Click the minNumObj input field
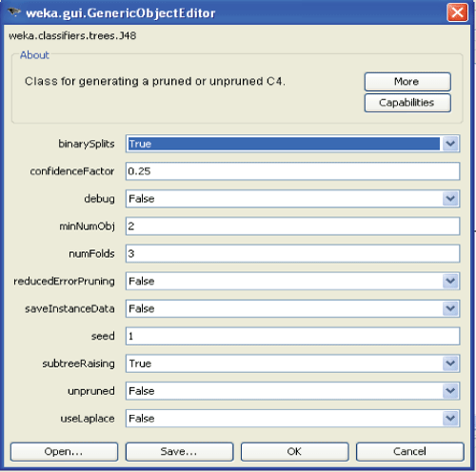This screenshot has height=472, width=476. pyautogui.click(x=292, y=226)
